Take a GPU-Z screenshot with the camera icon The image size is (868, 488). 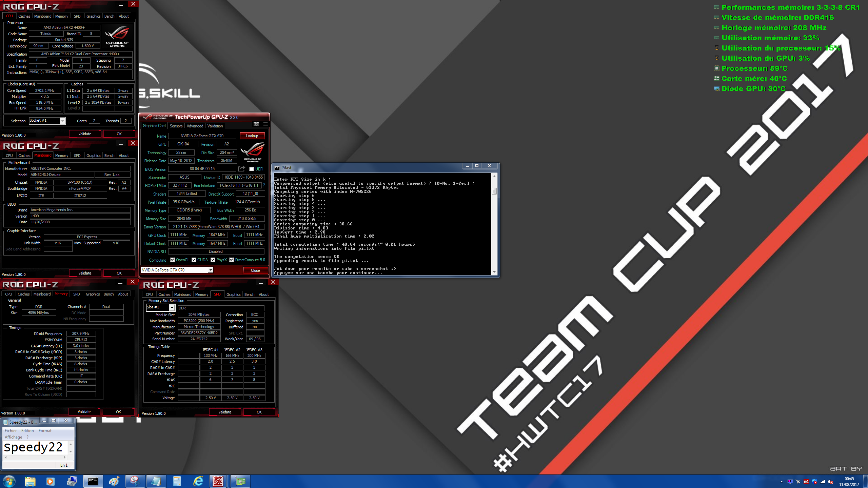[x=256, y=124]
